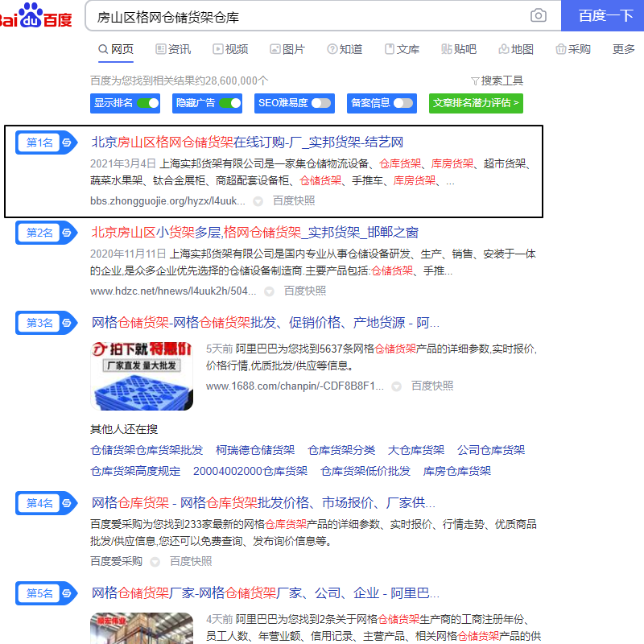Switch to the 视频 tab
Viewport: 644px width, 644px height.
pos(230,49)
